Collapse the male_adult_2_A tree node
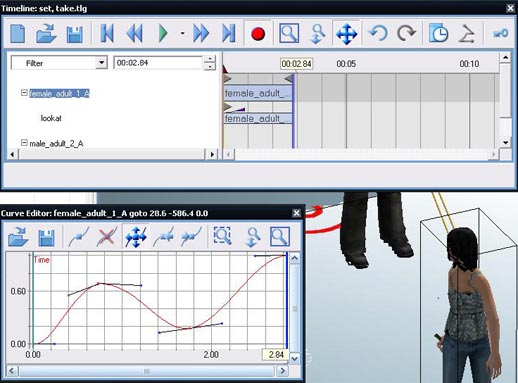The width and height of the screenshot is (518, 383). click(24, 143)
